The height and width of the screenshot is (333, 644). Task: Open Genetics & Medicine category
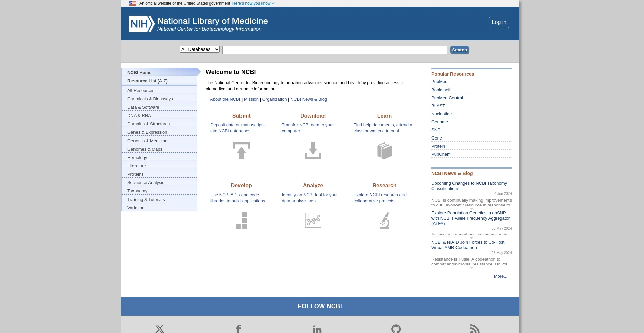160,141
